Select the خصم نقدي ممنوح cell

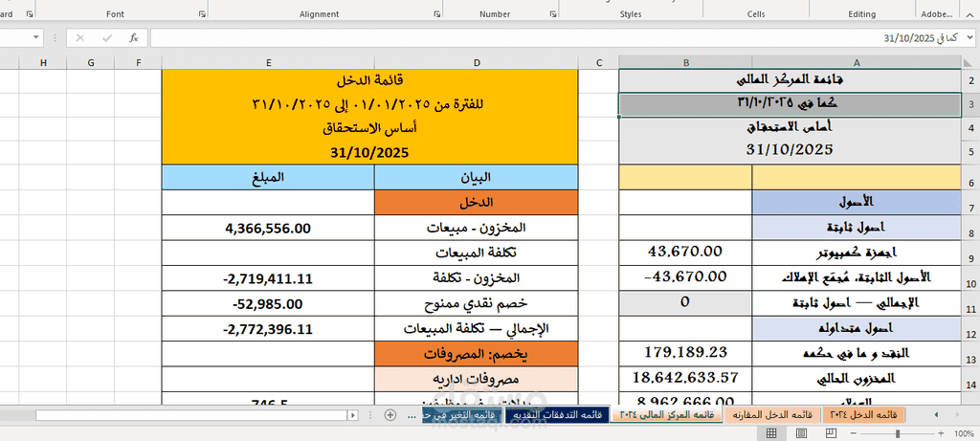[x=477, y=303]
